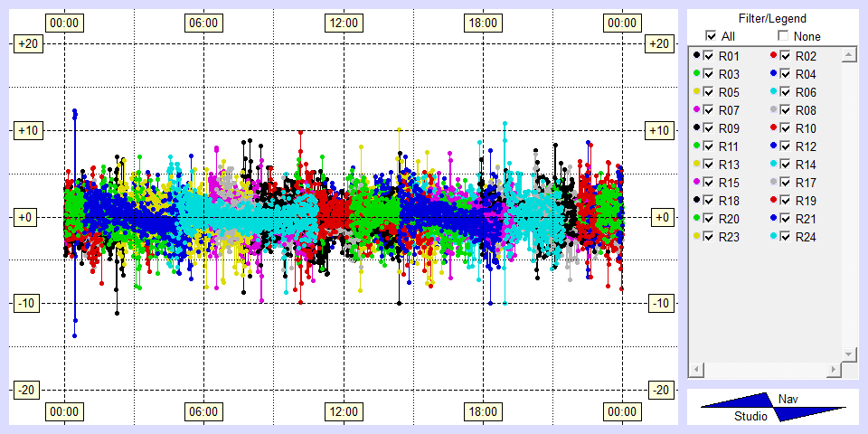
Task: Hide the R02 series
Action: tap(787, 56)
